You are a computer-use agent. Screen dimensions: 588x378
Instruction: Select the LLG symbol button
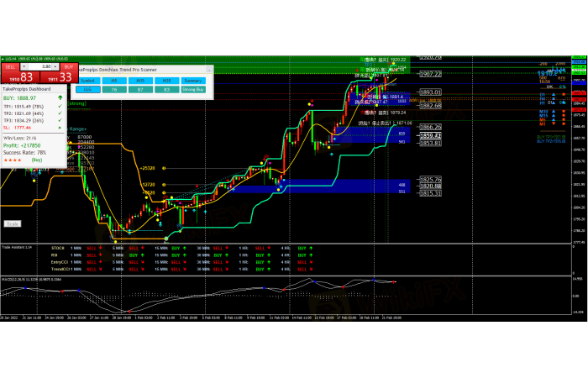(x=87, y=88)
